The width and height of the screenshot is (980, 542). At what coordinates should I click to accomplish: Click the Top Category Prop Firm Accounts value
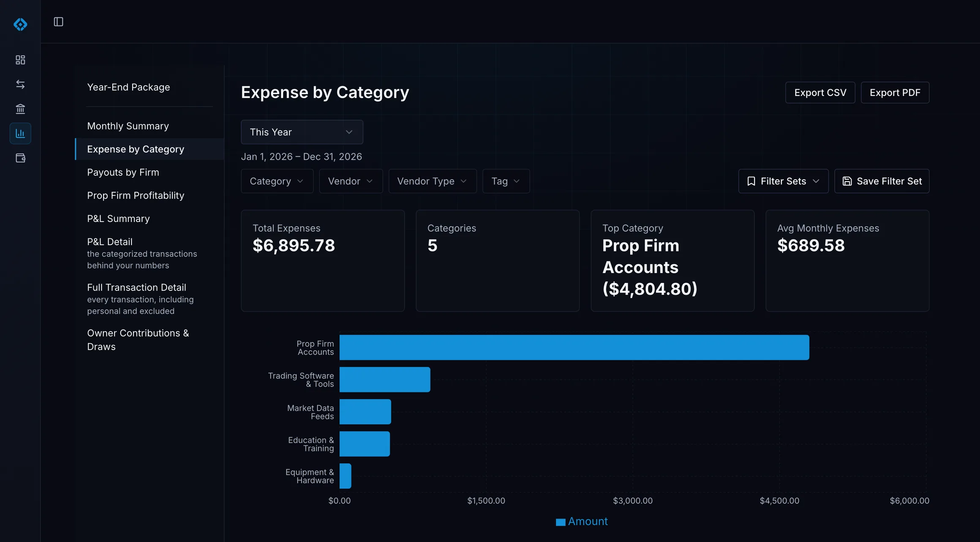(x=650, y=267)
